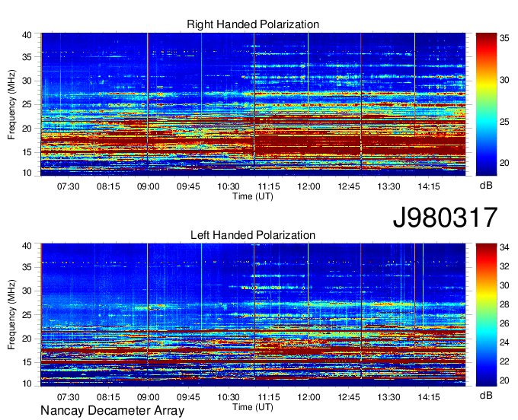Click the 14:15 time tick, Left Handed plot
Image resolution: width=518 pixels, height=420 pixels.
pyautogui.click(x=428, y=397)
